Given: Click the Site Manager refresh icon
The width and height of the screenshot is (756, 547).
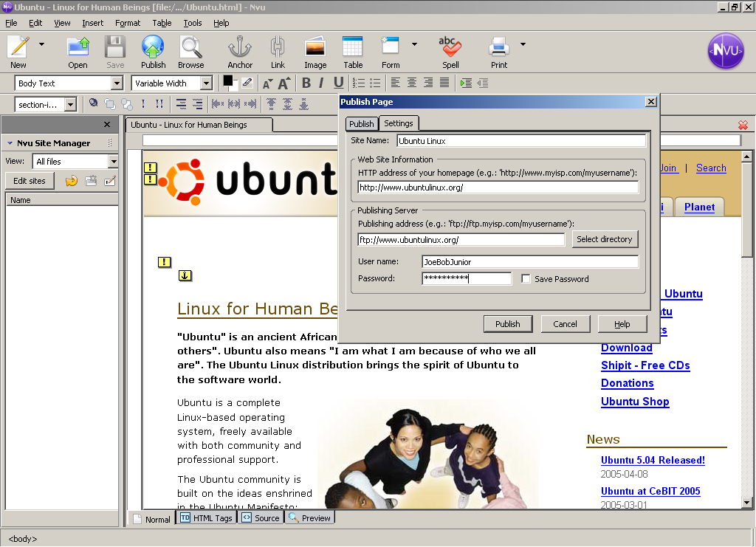Looking at the screenshot, I should pyautogui.click(x=72, y=181).
